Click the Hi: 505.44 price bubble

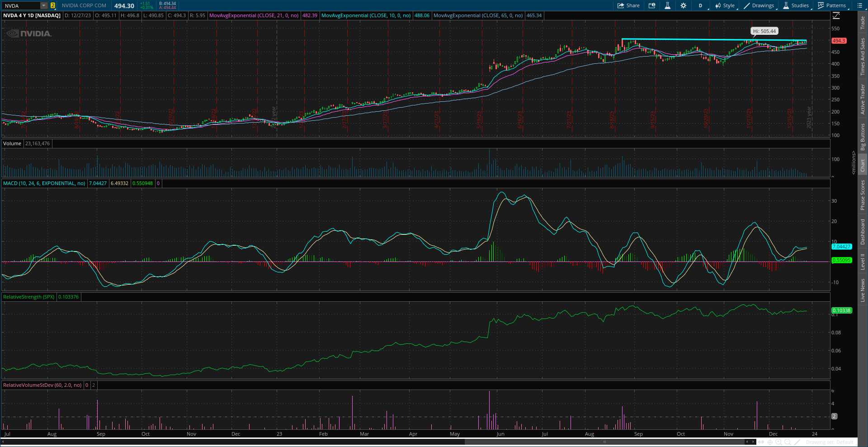point(764,31)
